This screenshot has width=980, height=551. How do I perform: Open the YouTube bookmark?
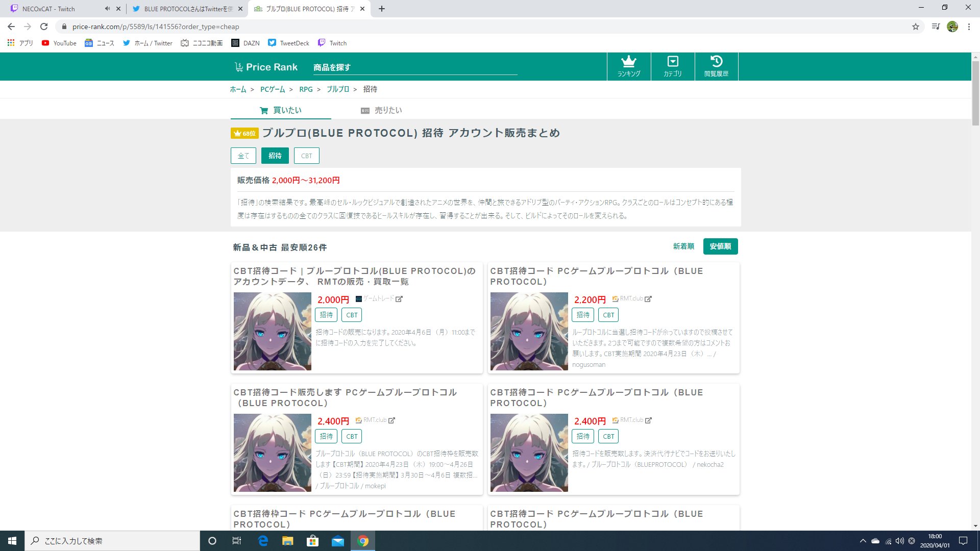pyautogui.click(x=59, y=43)
